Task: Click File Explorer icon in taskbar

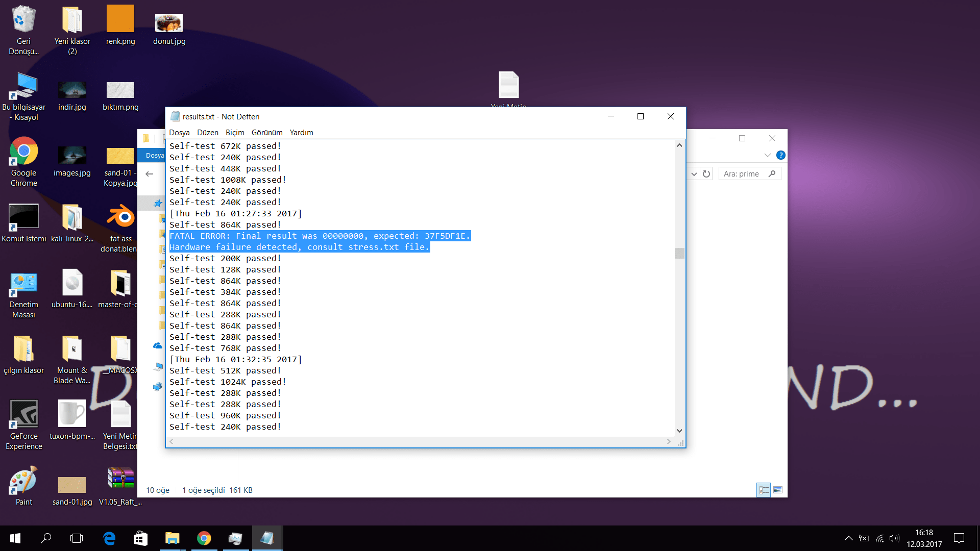Action: pos(172,538)
